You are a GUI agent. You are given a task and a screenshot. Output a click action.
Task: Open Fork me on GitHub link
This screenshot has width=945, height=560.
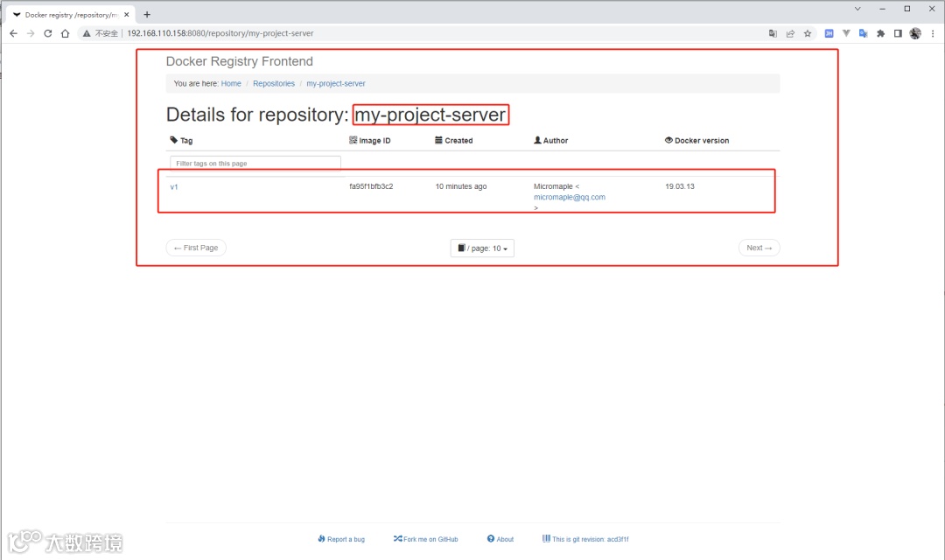(426, 539)
